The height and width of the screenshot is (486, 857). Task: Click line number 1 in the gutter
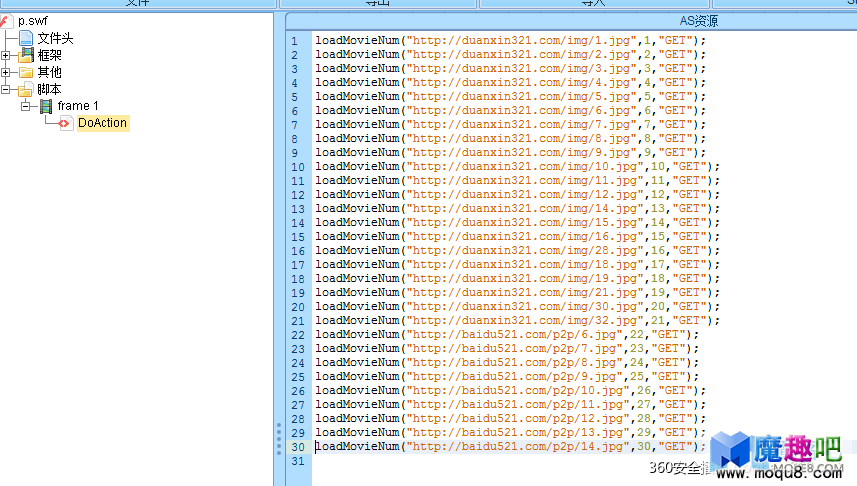294,41
